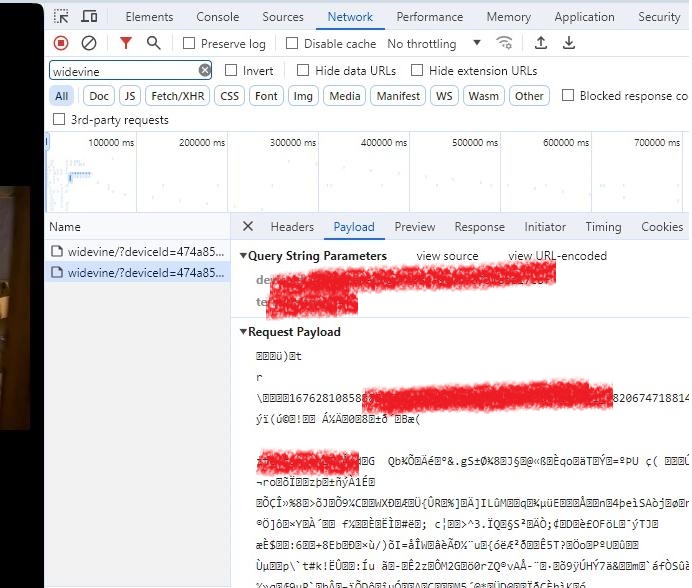692x588 pixels.
Task: Switch to the Elements panel
Action: coord(149,17)
